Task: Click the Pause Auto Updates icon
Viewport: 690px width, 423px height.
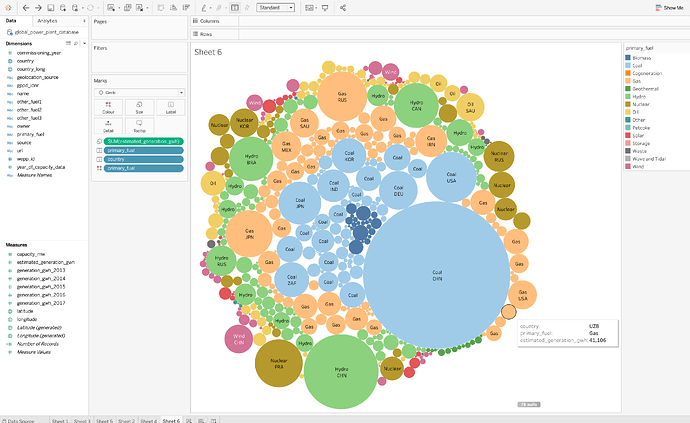Action: pyautogui.click(x=75, y=7)
